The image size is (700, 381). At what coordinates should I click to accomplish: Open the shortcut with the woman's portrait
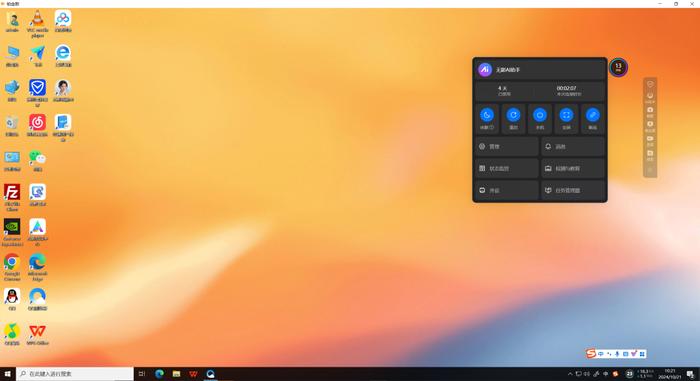[x=63, y=91]
